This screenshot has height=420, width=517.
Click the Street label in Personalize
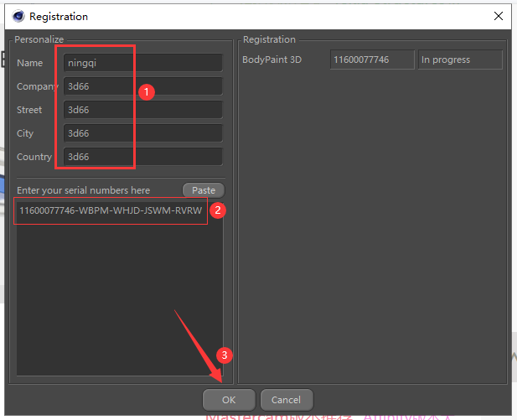[29, 110]
